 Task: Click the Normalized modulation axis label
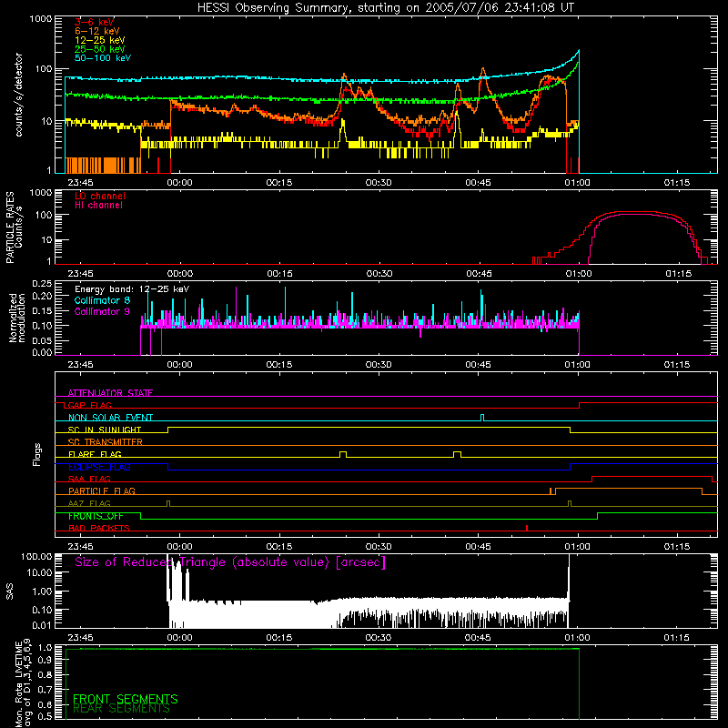click(x=17, y=318)
